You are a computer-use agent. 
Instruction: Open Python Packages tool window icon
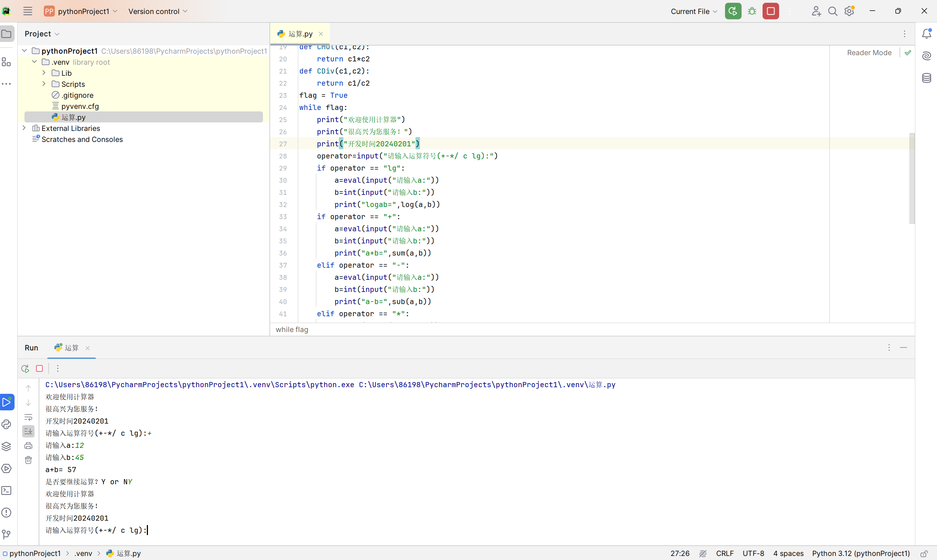(6, 446)
